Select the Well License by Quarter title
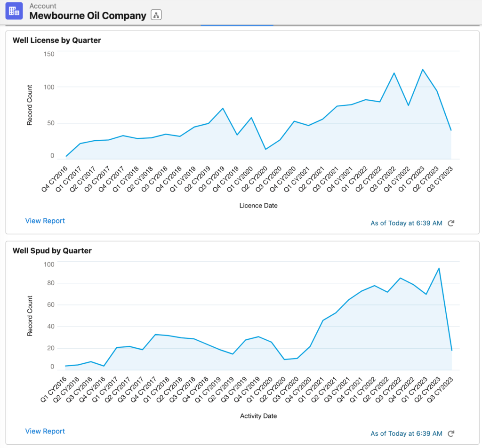482x448 pixels. 57,40
